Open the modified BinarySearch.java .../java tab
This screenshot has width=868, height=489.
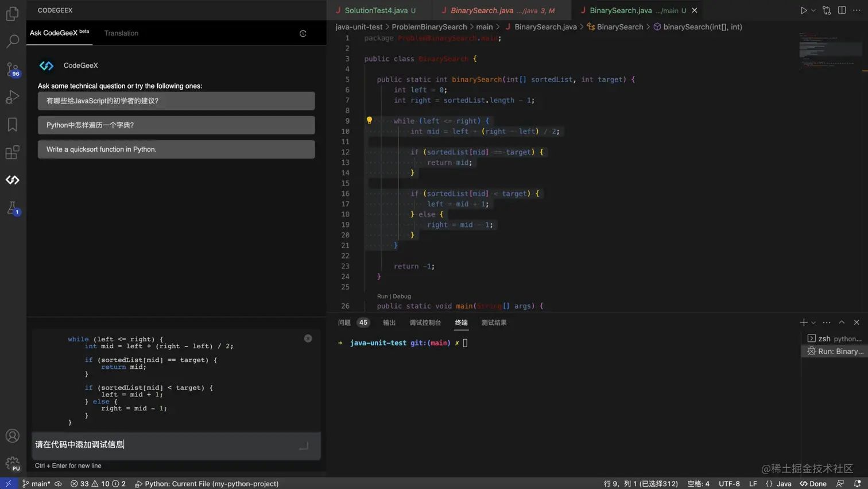tap(502, 10)
